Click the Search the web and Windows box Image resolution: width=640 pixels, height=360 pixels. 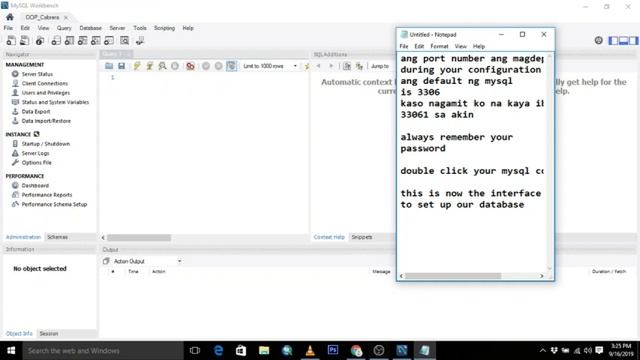tap(103, 351)
